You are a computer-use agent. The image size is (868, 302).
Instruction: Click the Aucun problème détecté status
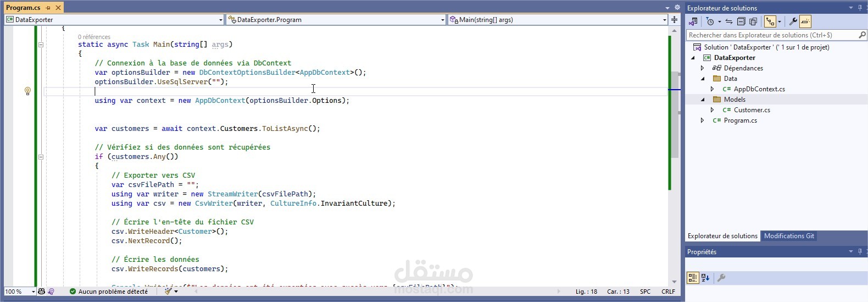pos(113,292)
